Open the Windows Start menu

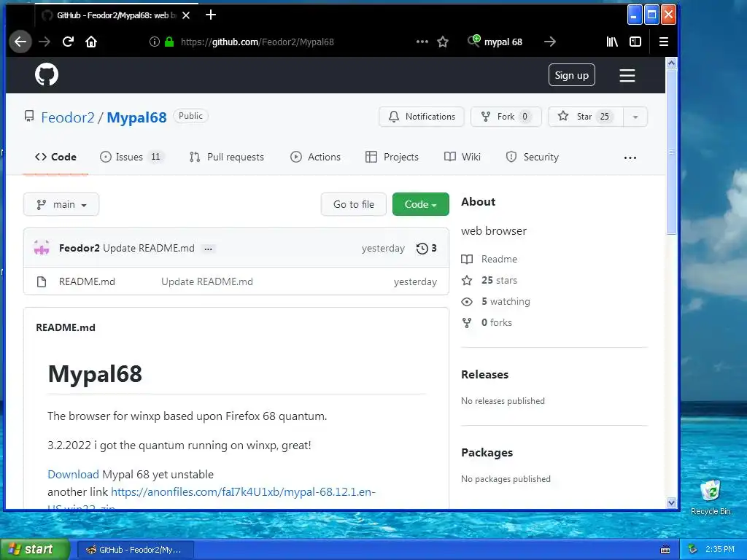tap(35, 550)
